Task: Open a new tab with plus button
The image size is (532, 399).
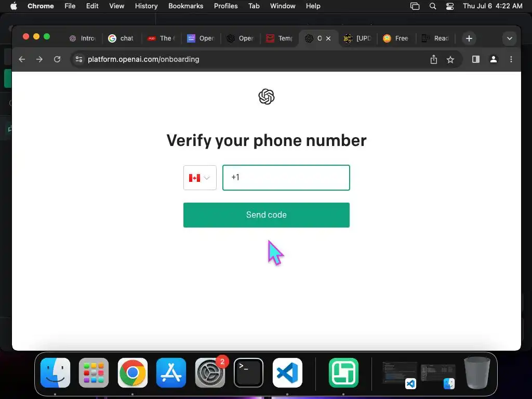Action: pos(469,38)
